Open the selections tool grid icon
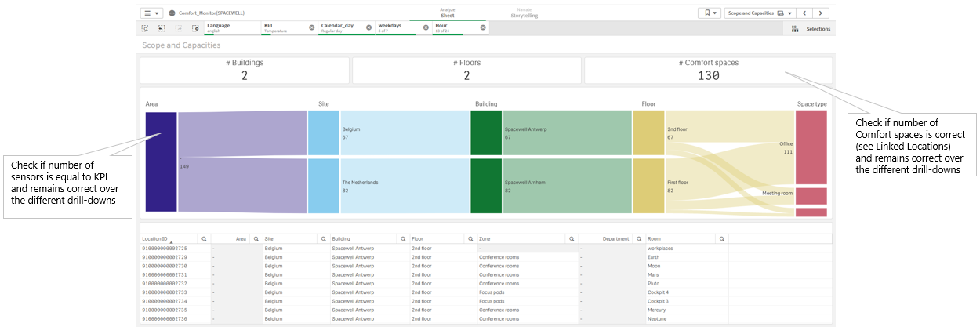 tap(794, 29)
